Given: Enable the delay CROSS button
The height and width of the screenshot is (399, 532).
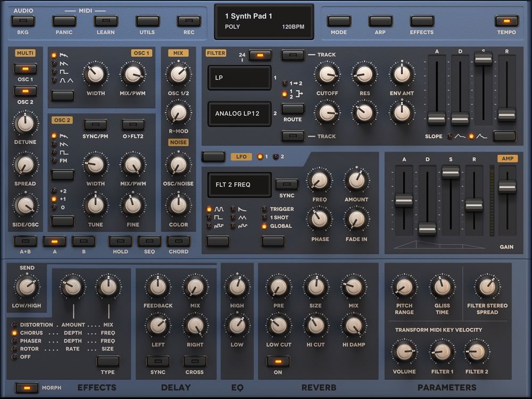Looking at the screenshot, I should click(195, 361).
